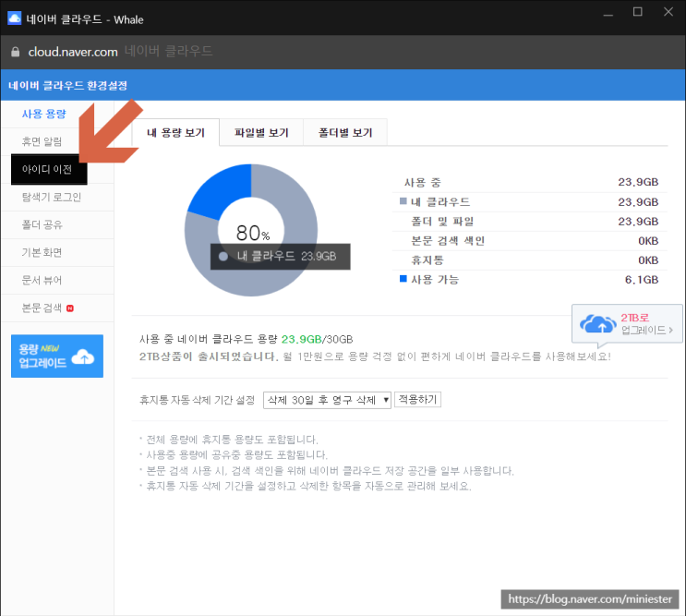Open 문서 뷰어 settings

tap(42, 281)
